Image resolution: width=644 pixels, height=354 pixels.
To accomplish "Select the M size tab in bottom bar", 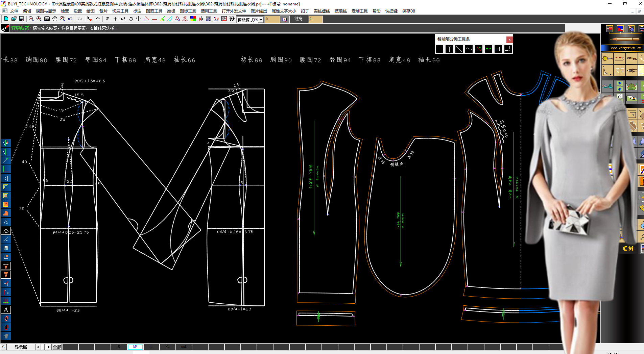I will pos(135,347).
